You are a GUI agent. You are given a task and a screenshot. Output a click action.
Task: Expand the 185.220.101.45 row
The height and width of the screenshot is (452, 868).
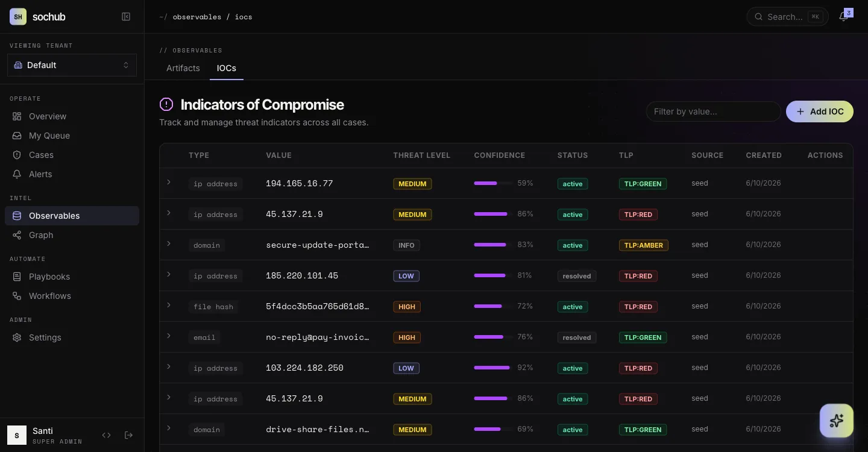point(169,274)
